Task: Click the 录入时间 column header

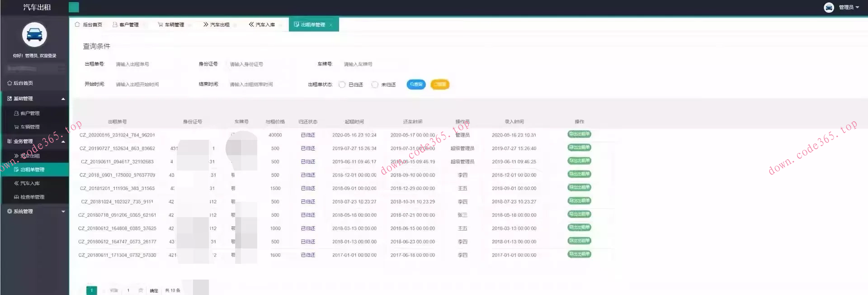Action: (x=514, y=122)
